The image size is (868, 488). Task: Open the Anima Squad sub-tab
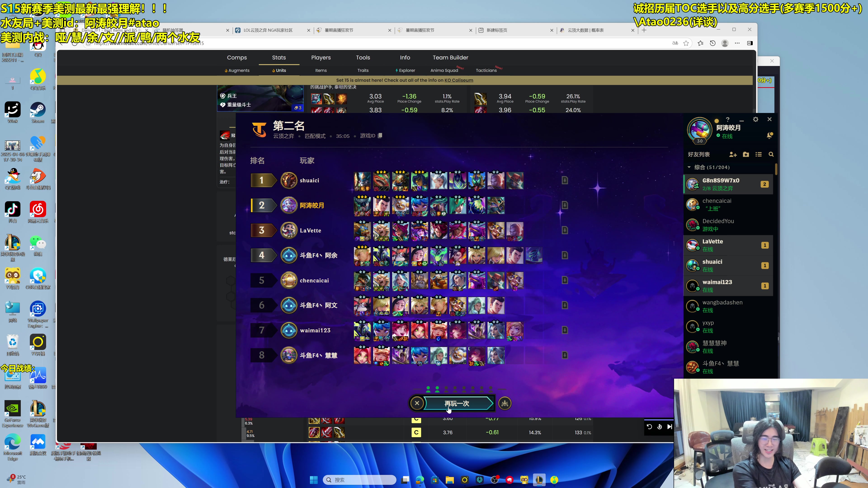(444, 70)
